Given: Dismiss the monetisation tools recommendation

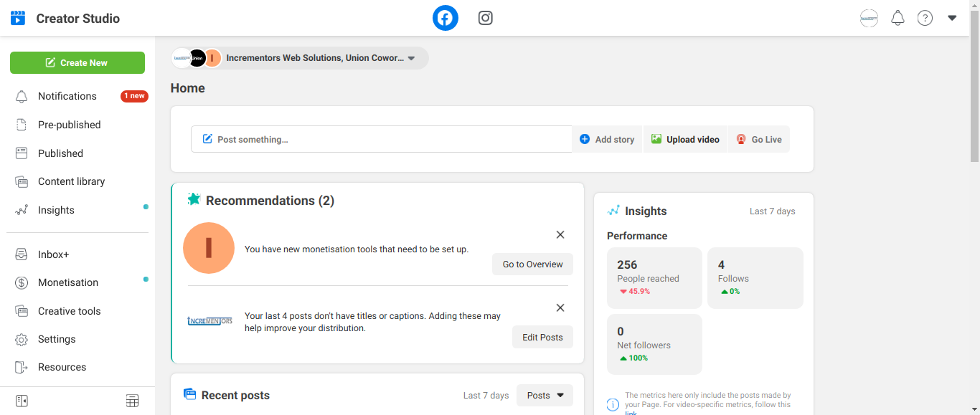Looking at the screenshot, I should pyautogui.click(x=560, y=234).
